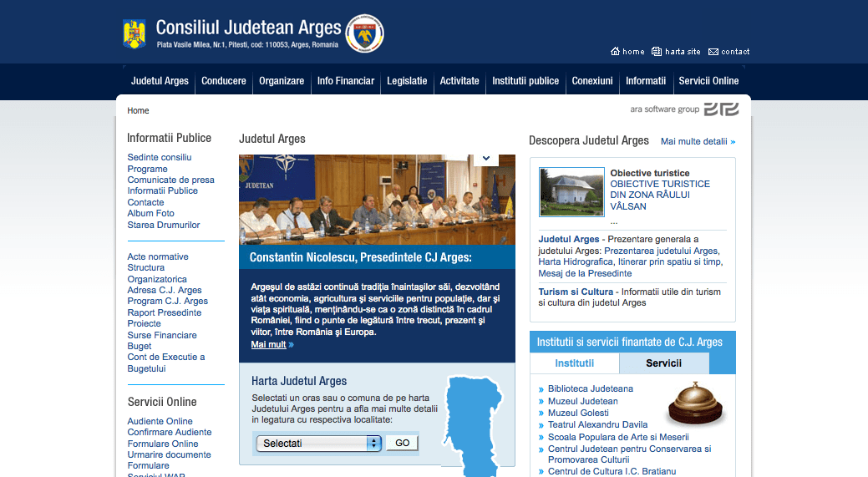Screen dimensions: 868x477
Task: Switch to the Institutii tab
Action: tap(575, 363)
